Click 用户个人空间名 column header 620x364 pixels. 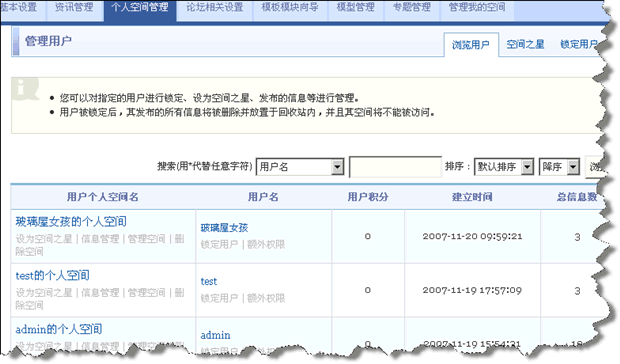[103, 197]
